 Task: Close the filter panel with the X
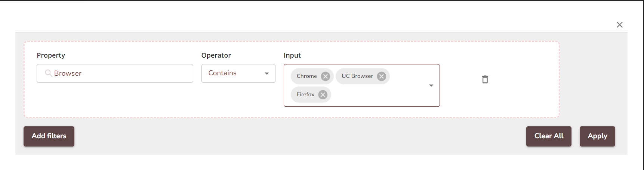click(x=619, y=25)
